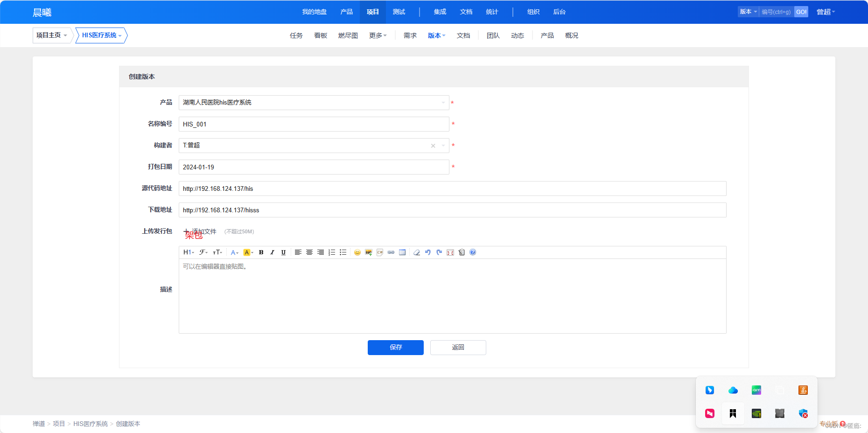Switch to the 概况 project tab
Screen dimensions: 868x433
(x=571, y=35)
